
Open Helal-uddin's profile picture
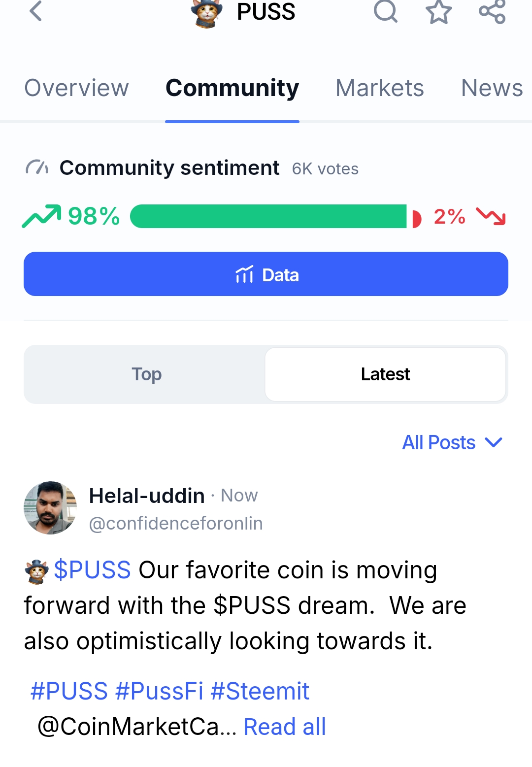coord(50,508)
